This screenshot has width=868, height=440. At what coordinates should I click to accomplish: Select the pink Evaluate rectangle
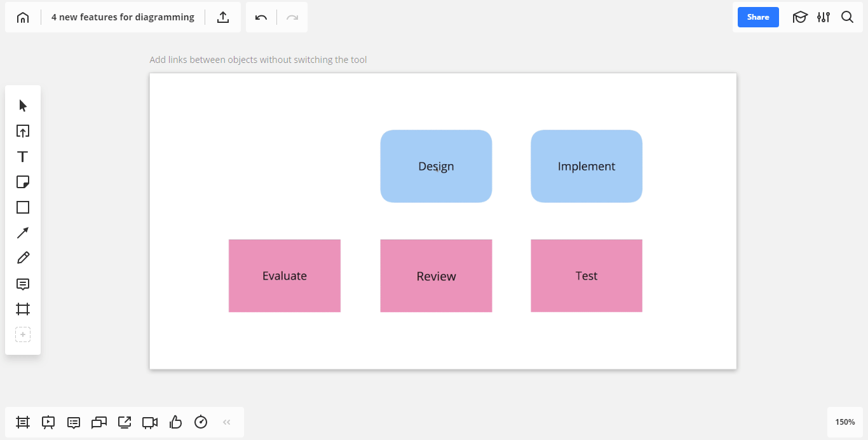[285, 276]
